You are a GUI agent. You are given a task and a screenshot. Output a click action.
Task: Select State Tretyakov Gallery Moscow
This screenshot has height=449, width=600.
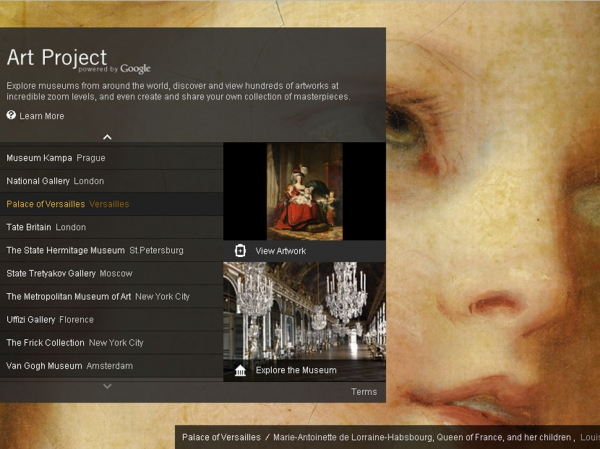click(69, 273)
